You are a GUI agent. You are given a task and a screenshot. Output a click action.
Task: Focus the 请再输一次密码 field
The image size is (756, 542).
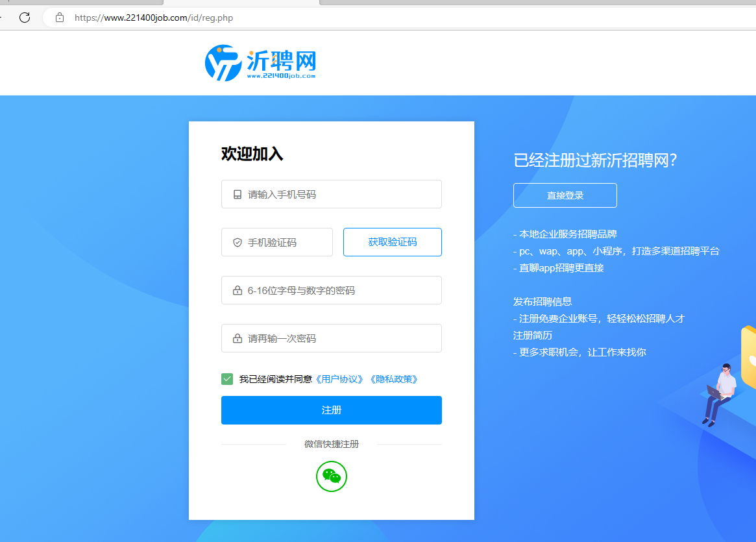coord(331,339)
